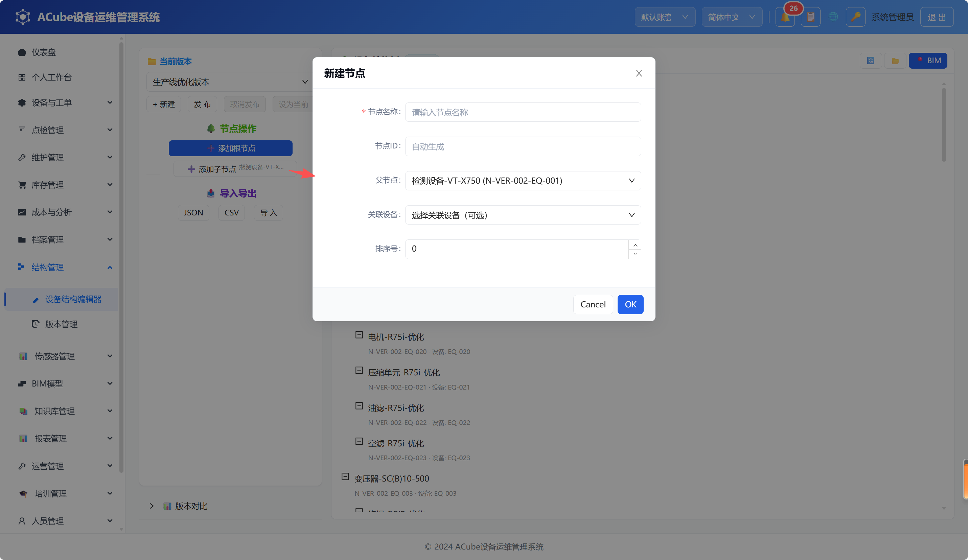Click the 导入 button
The height and width of the screenshot is (560, 968).
tap(269, 213)
